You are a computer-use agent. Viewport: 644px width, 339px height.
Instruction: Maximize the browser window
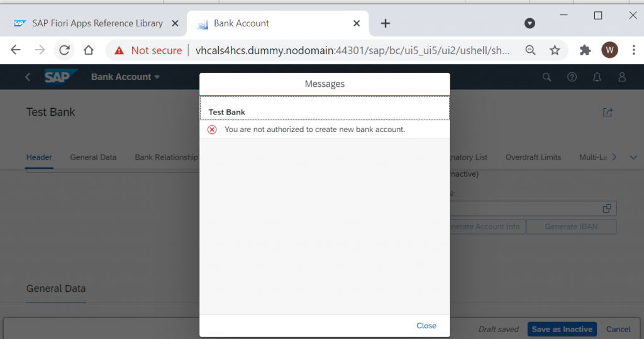pos(598,16)
